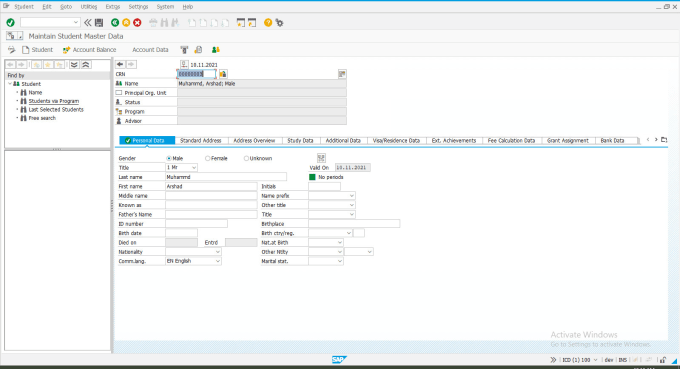The height and width of the screenshot is (369, 680).
Task: Click the green Enter checkmark icon
Action: [x=10, y=23]
